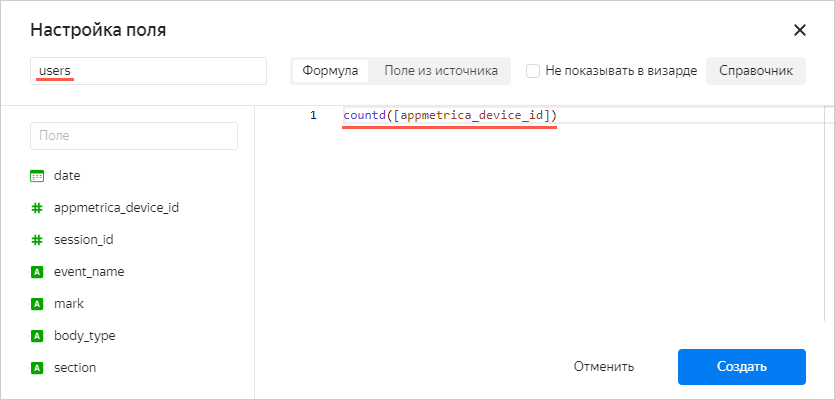This screenshot has width=835, height=400.
Task: Click the hash icon beside session_id
Action: tap(37, 240)
